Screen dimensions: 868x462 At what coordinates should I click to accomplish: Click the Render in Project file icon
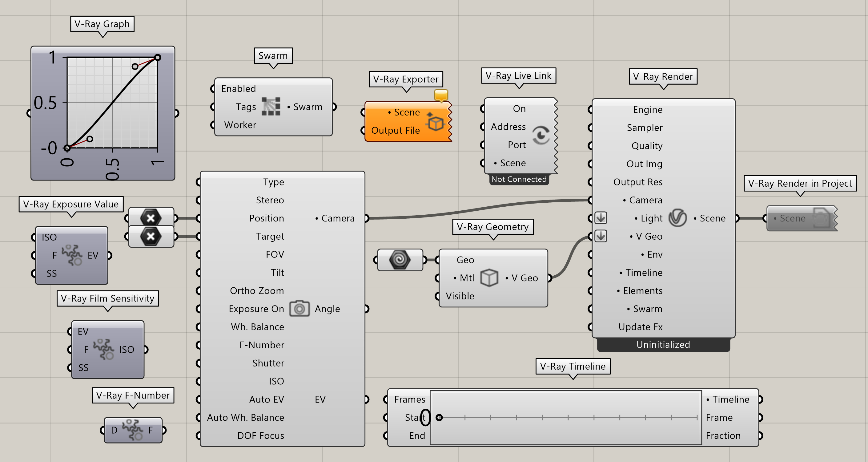pyautogui.click(x=822, y=218)
